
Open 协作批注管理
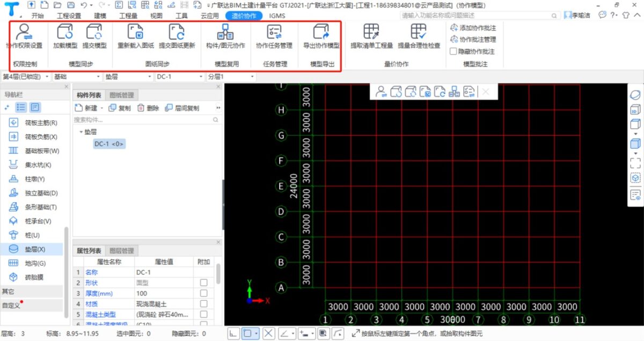point(473,39)
